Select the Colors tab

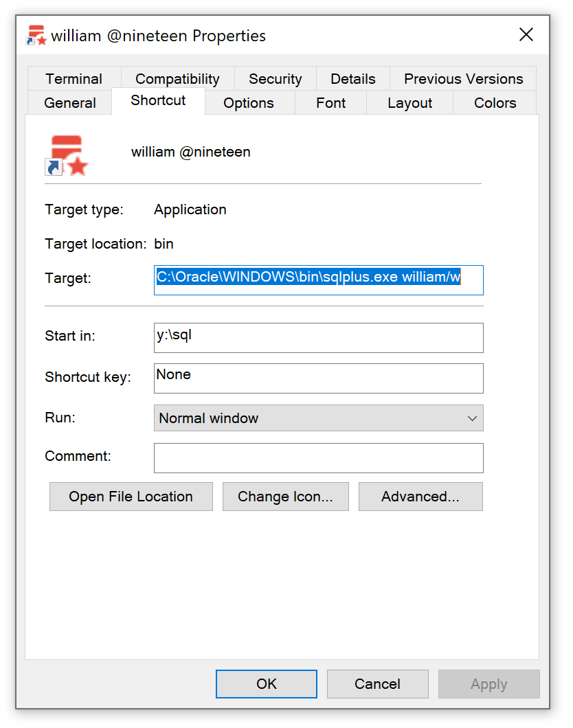coord(495,102)
